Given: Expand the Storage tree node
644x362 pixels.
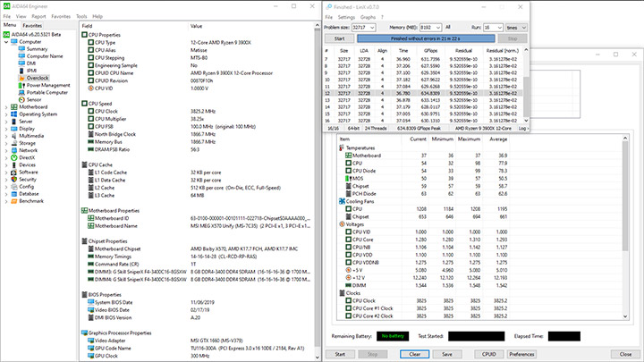Looking at the screenshot, I should (x=6, y=143).
